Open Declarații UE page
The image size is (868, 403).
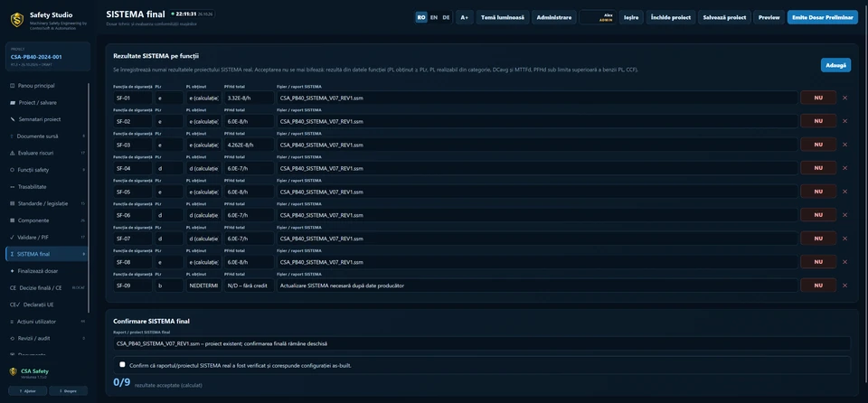click(46, 305)
